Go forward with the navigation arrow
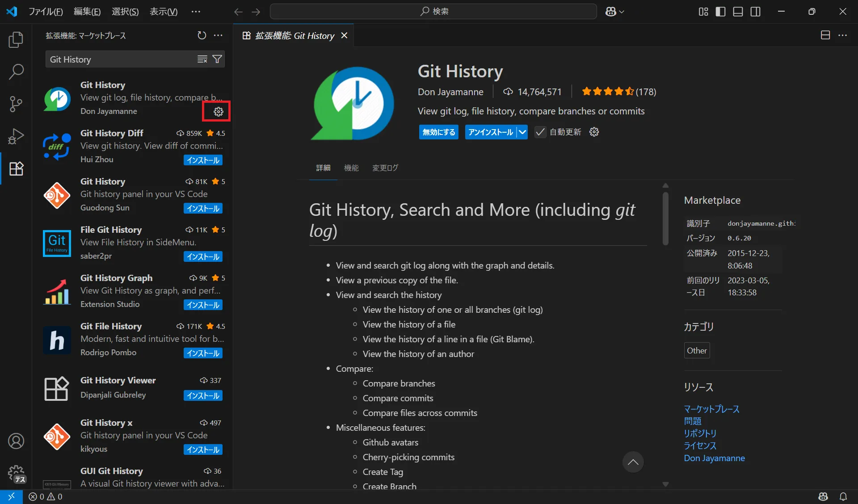The width and height of the screenshot is (858, 504). click(256, 12)
